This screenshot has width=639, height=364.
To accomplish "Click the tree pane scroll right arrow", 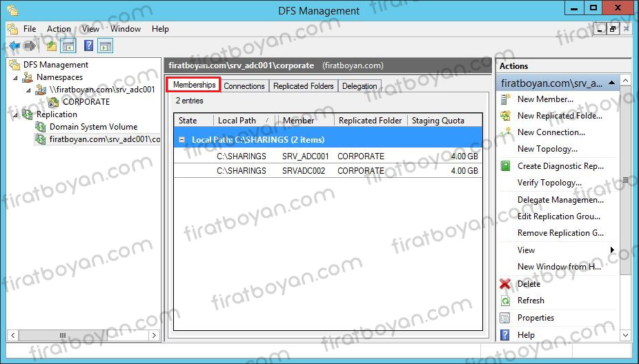I will pyautogui.click(x=154, y=335).
